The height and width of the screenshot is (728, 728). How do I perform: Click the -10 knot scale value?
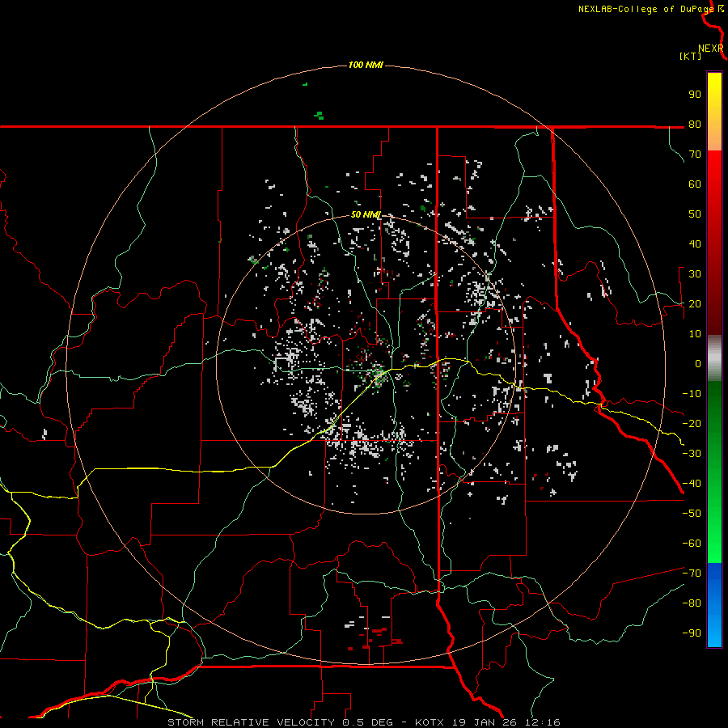click(692, 394)
